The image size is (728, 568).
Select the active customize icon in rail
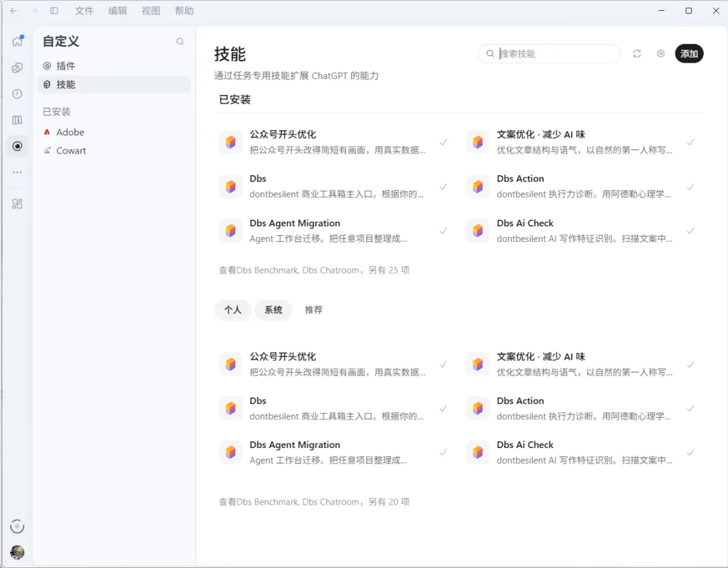(x=17, y=146)
